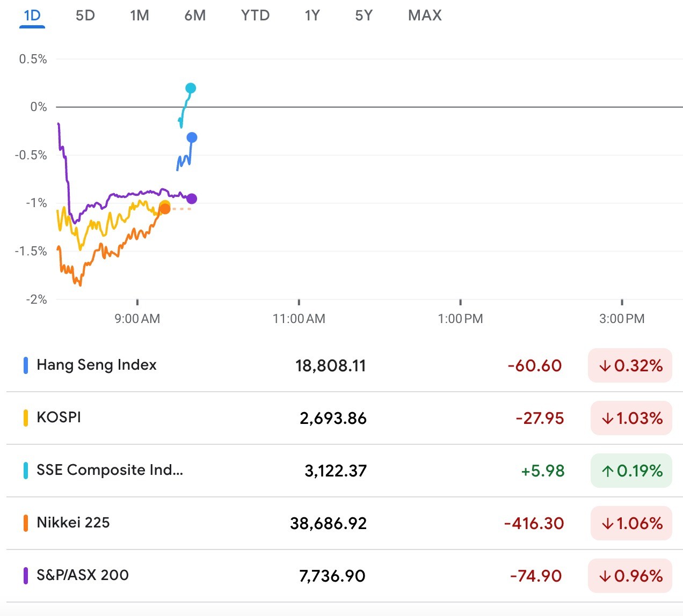683x616 pixels.
Task: Click the -0.5% y-axis label
Action: [x=31, y=155]
